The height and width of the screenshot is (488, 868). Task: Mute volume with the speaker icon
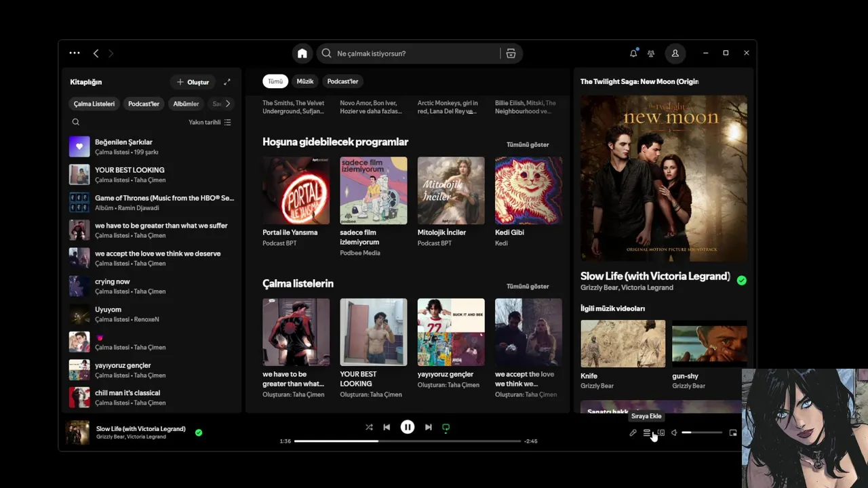tap(674, 432)
